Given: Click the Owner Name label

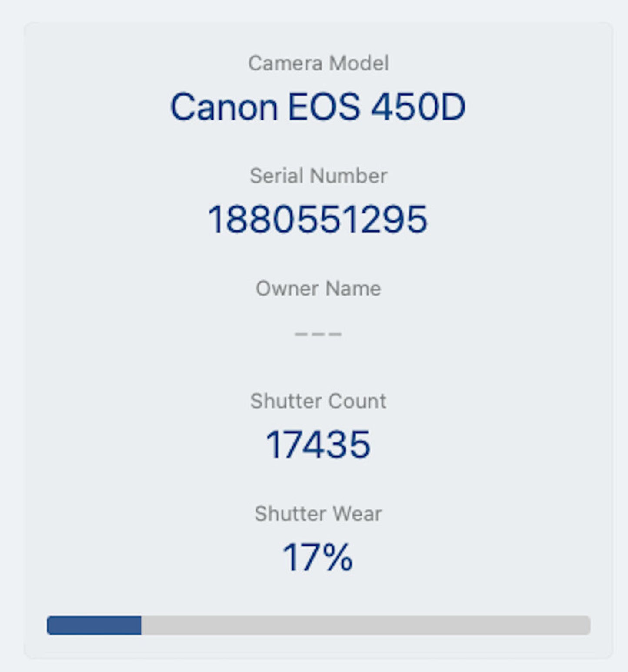Looking at the screenshot, I should 318,289.
